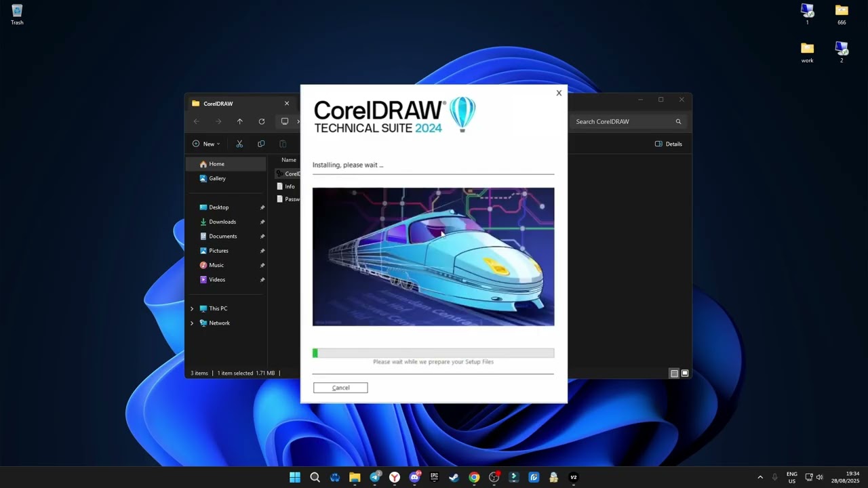Open Telegram from the taskbar
The image size is (868, 488).
(x=375, y=477)
